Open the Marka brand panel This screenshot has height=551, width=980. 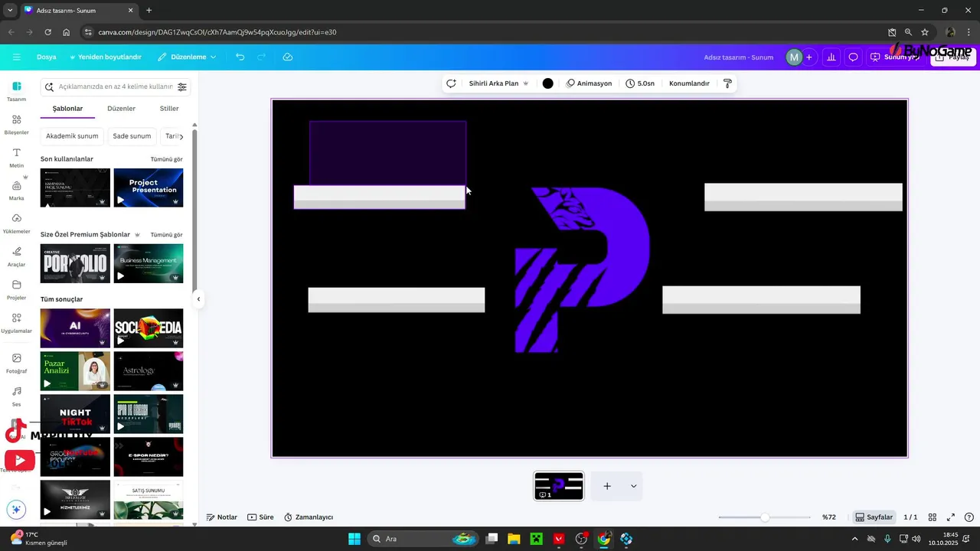coord(17,191)
